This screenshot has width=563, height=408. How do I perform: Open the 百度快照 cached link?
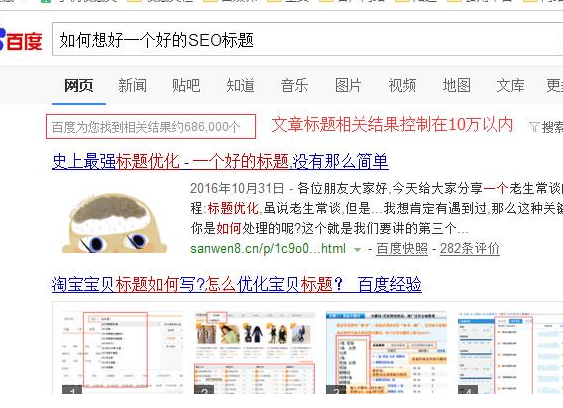pos(402,249)
